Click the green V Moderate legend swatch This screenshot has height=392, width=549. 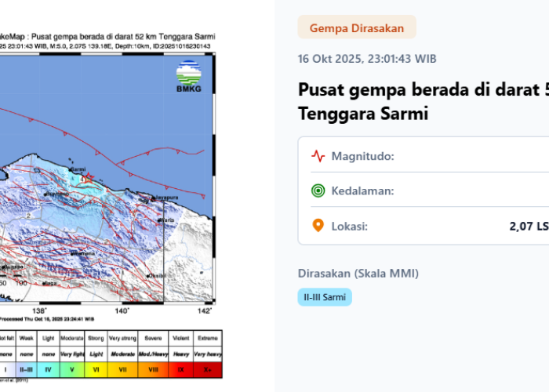(x=72, y=368)
